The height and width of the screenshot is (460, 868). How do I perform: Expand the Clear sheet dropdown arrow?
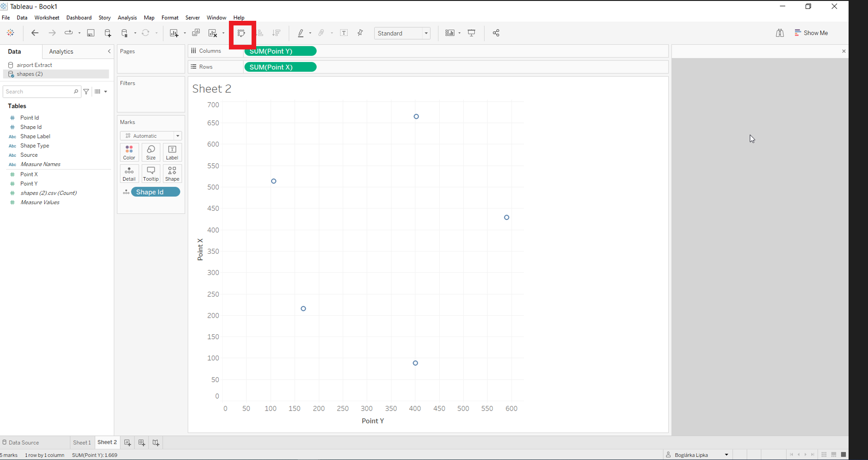[223, 33]
